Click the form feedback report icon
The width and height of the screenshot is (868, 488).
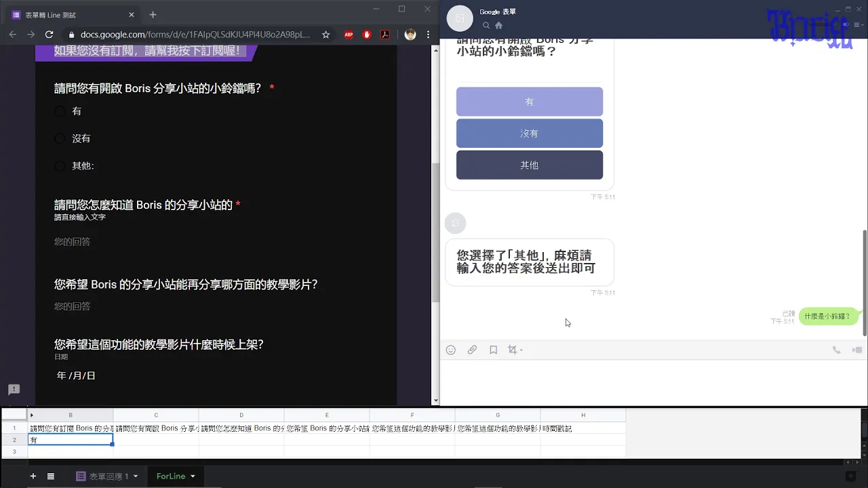coord(14,390)
